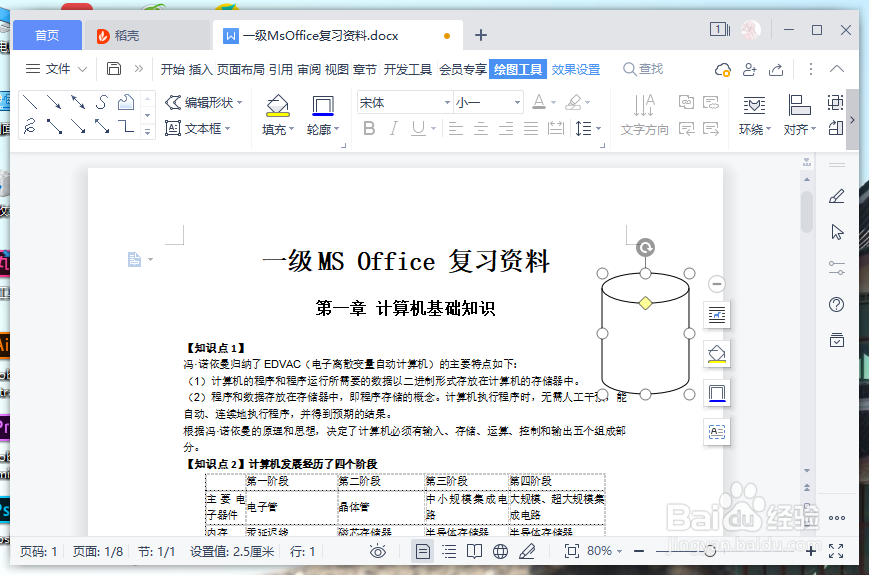This screenshot has height=575, width=869.
Task: Expand the File (文件) menu arrow
Action: 83,69
